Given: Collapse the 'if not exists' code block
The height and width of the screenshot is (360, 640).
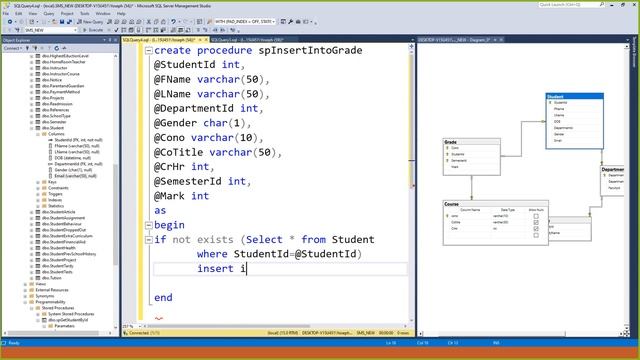Looking at the screenshot, I should click(149, 240).
